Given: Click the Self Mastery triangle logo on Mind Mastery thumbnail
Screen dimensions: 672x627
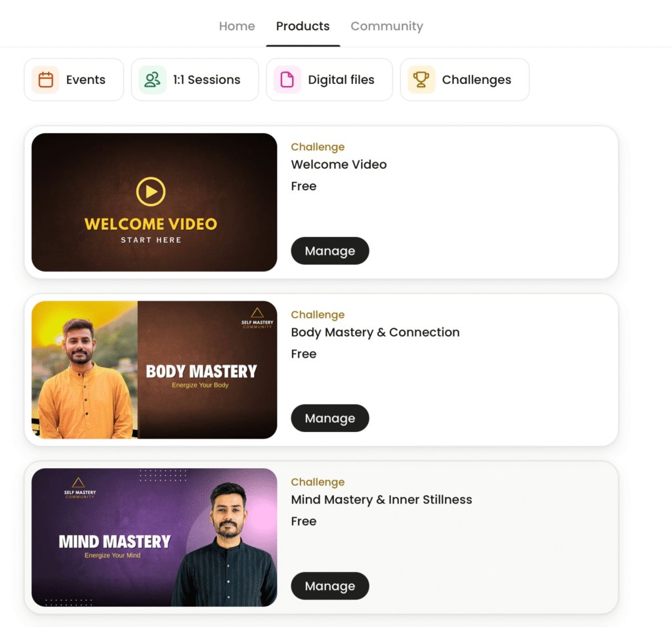Looking at the screenshot, I should tap(79, 488).
